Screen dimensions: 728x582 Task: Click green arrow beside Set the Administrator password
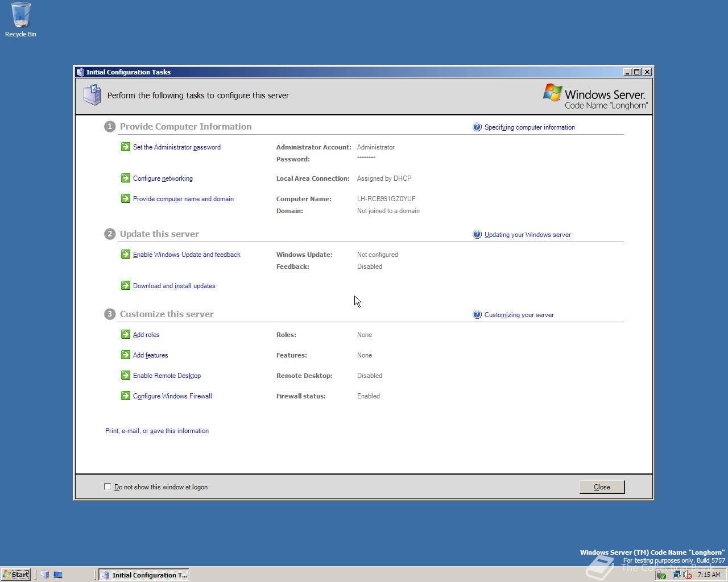[x=126, y=147]
